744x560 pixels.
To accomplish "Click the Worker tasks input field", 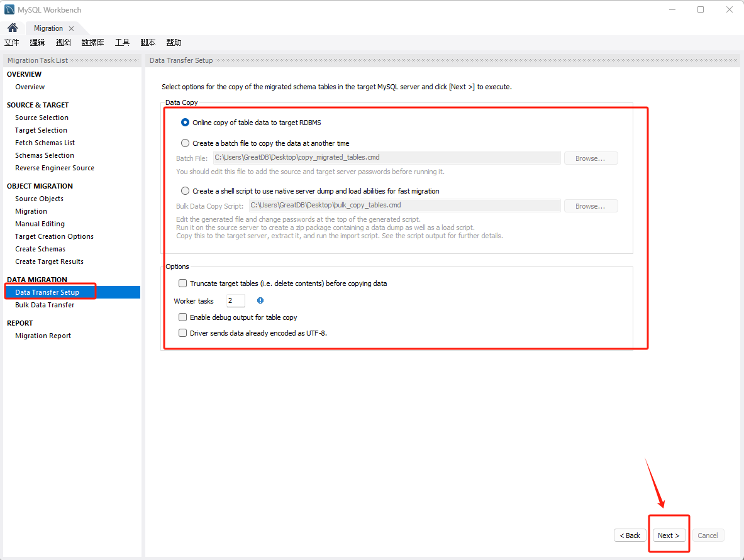I will coord(235,301).
